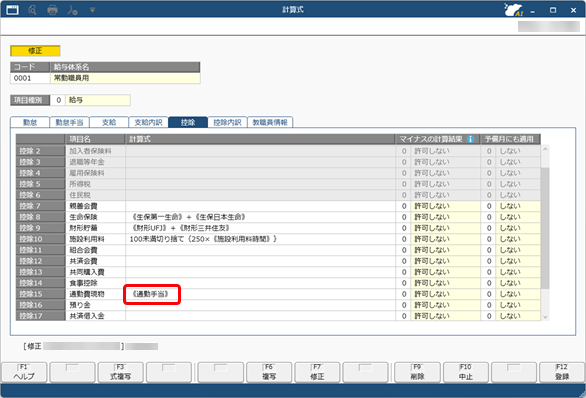Click the vertical scrollbar thumb of the table

545,228
